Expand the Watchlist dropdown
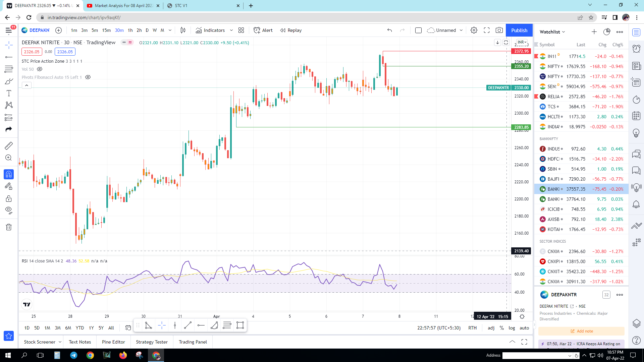This screenshot has width=644, height=362. (552, 32)
